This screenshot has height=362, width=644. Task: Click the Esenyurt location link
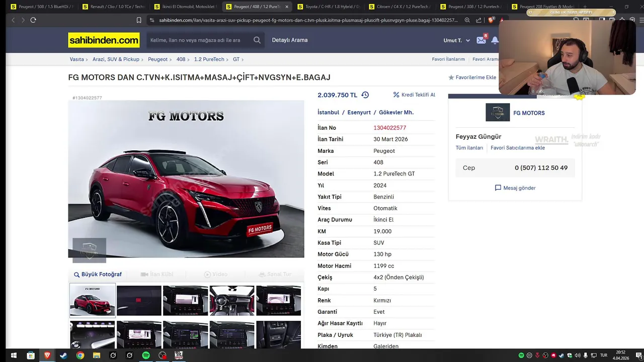[x=359, y=113]
